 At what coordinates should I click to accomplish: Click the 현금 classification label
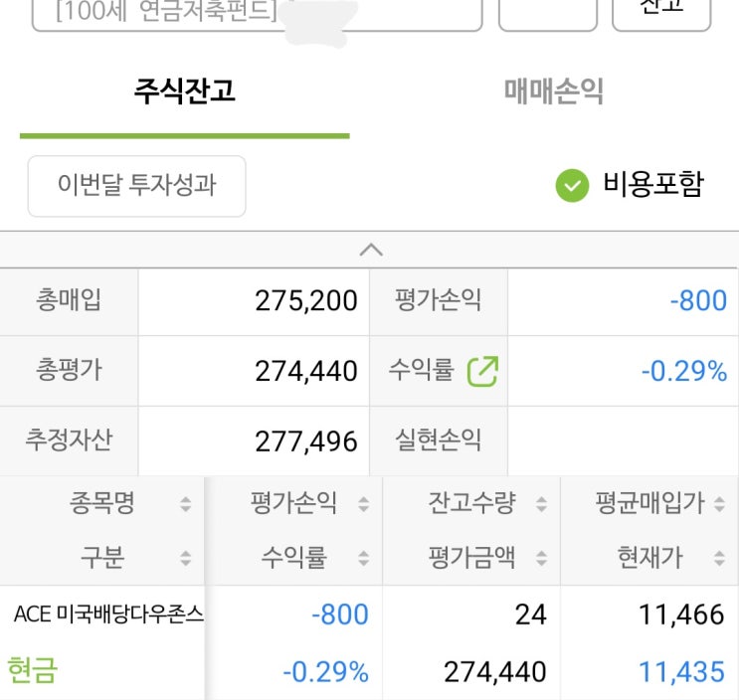(32, 670)
